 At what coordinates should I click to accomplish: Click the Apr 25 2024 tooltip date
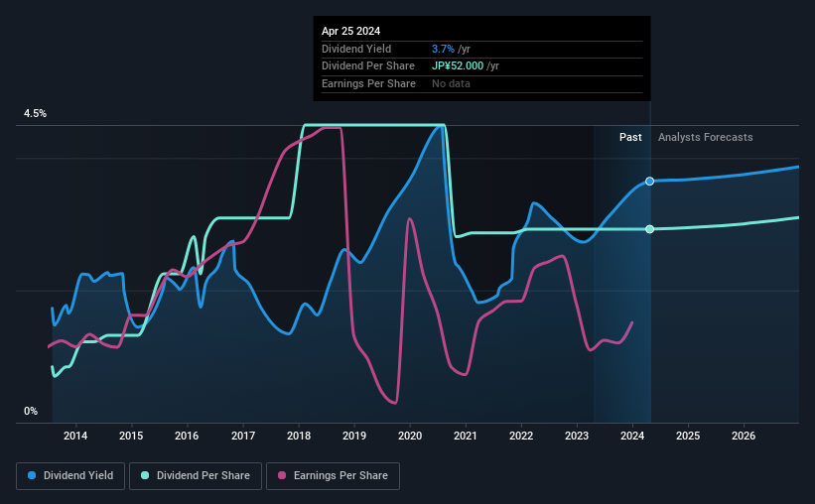(x=350, y=31)
